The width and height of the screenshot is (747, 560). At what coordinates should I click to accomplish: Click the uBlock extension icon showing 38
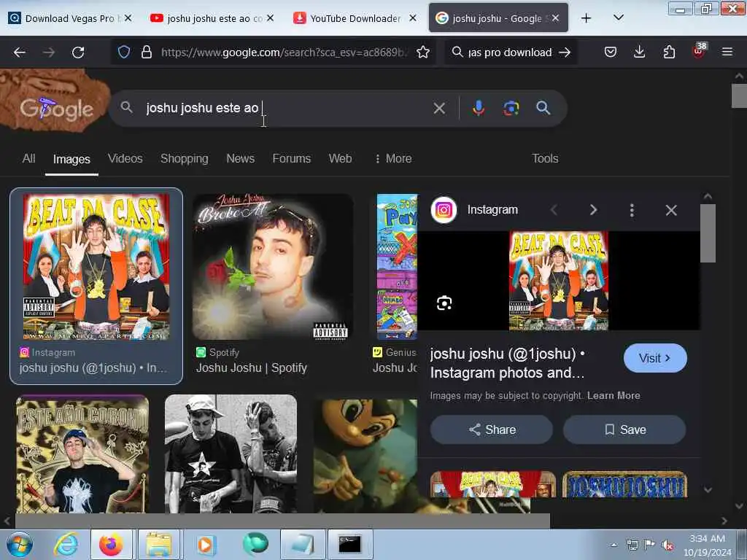pyautogui.click(x=699, y=51)
